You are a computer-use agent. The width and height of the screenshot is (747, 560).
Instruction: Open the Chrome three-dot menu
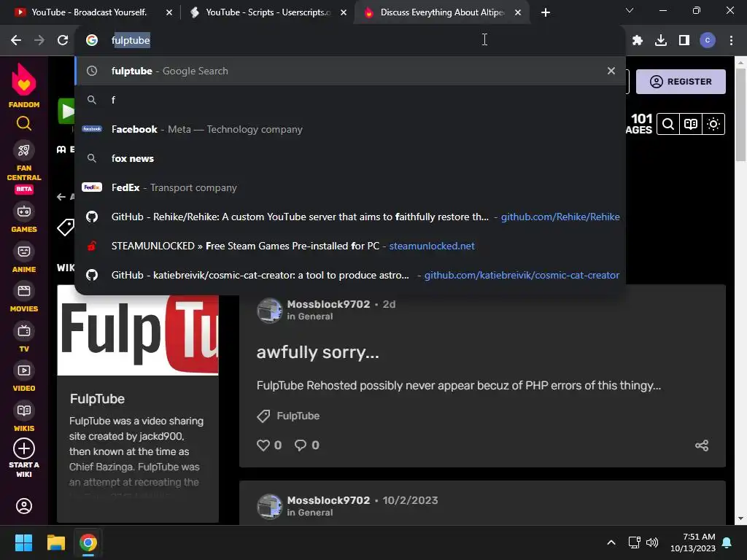[731, 41]
